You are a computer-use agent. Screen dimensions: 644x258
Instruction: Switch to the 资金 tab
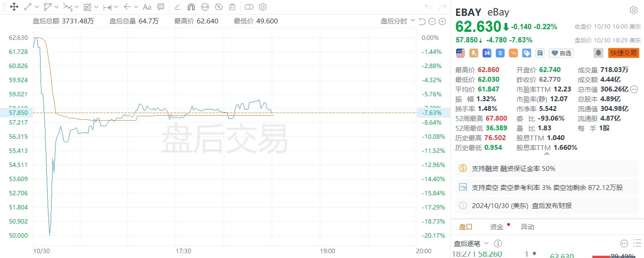(496, 227)
